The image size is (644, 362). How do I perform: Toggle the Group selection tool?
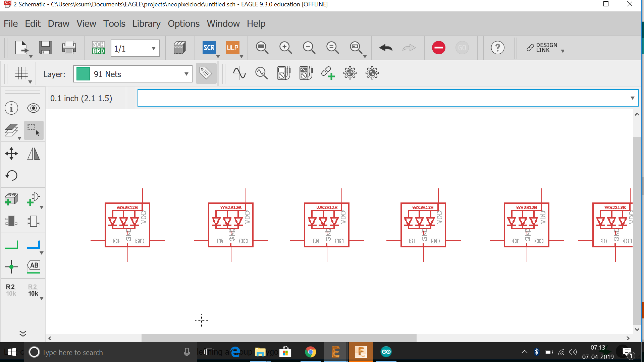point(34,130)
